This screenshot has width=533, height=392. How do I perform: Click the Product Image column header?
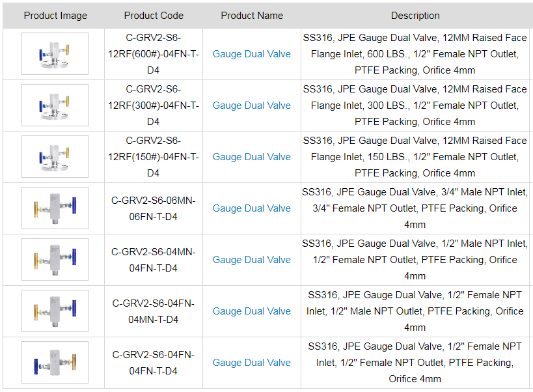[x=55, y=16]
